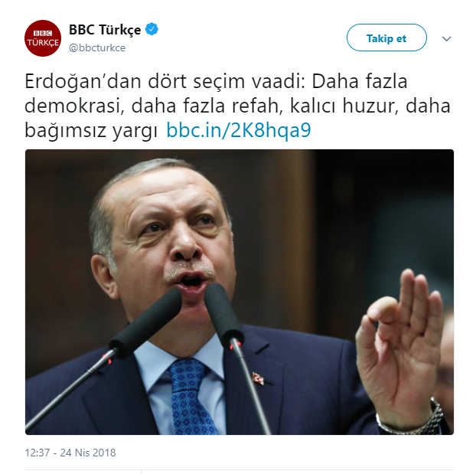Expand the tweet options chevron

pos(446,38)
